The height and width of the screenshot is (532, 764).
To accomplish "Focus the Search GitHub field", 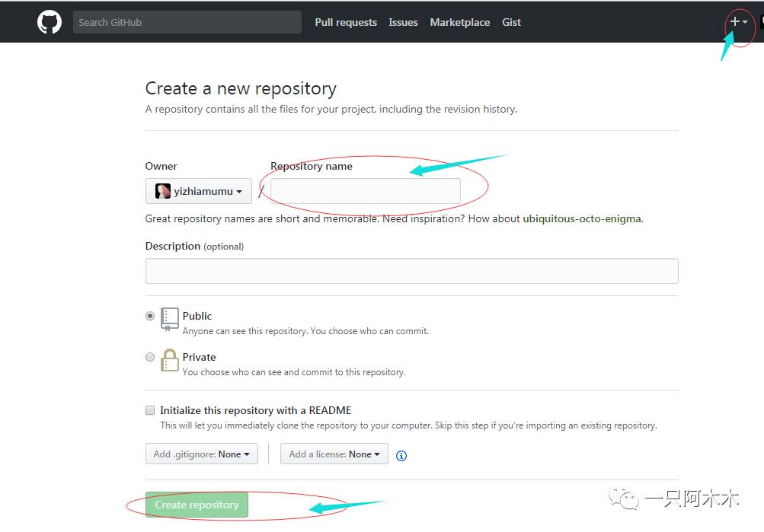I will pos(187,22).
